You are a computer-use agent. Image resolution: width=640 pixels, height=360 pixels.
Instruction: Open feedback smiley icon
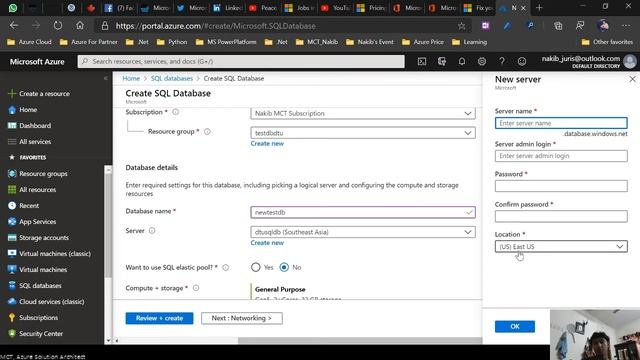click(522, 62)
